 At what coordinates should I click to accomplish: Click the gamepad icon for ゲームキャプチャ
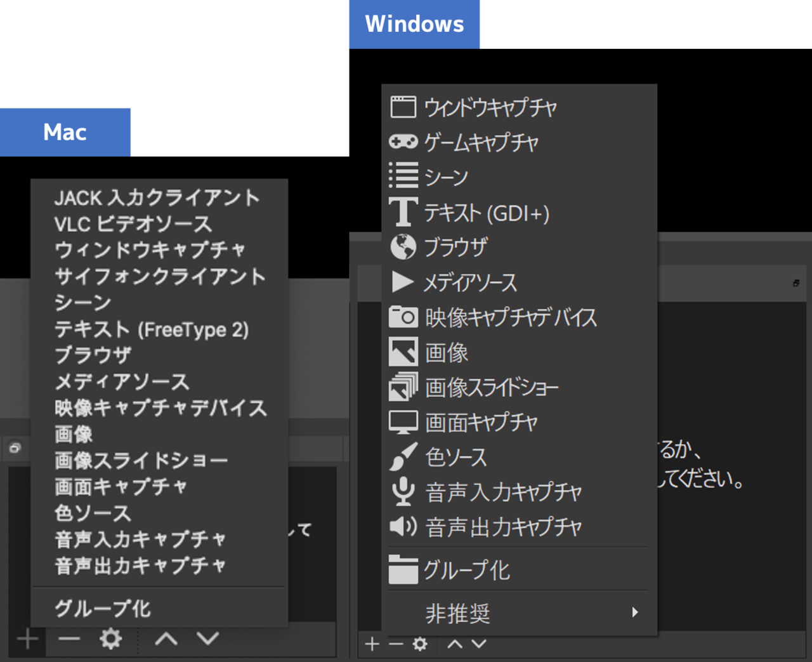click(x=403, y=142)
